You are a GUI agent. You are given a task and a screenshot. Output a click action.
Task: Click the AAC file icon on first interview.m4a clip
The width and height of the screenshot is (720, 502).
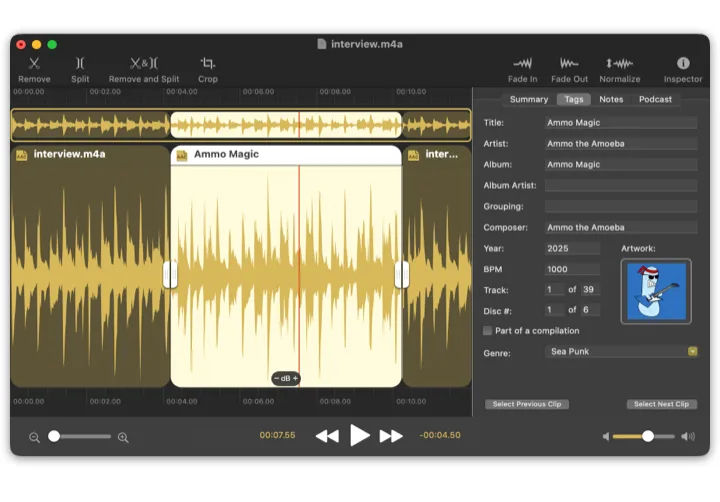pos(22,155)
